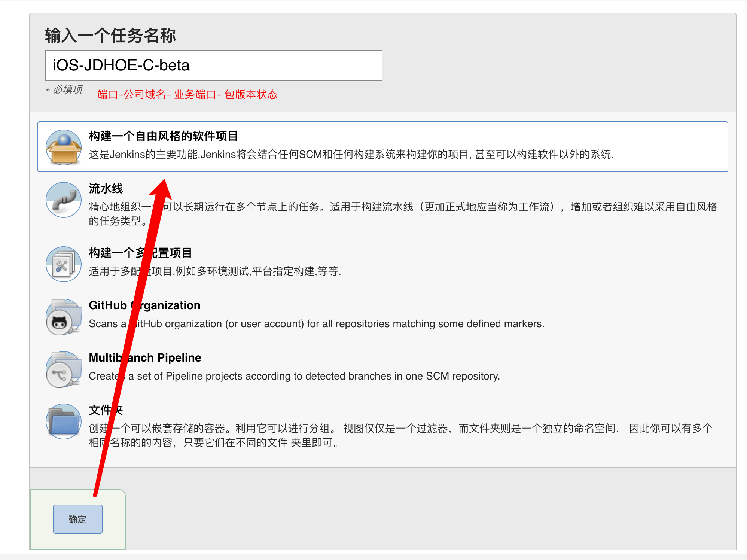Click the Multibranch Pipeline icon

[64, 369]
